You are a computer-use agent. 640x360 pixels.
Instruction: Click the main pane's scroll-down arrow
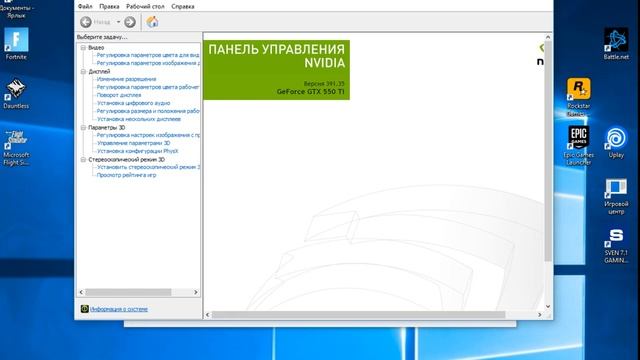click(x=548, y=306)
